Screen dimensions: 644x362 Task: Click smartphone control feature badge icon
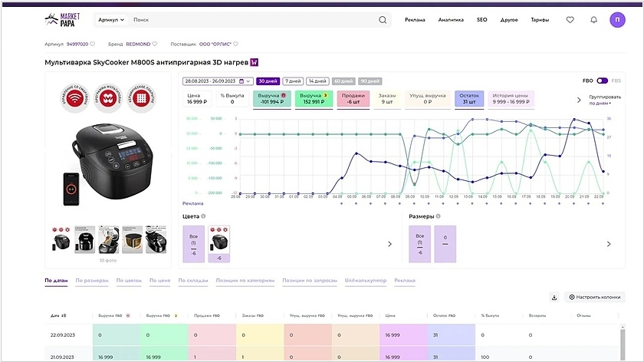pyautogui.click(x=75, y=98)
